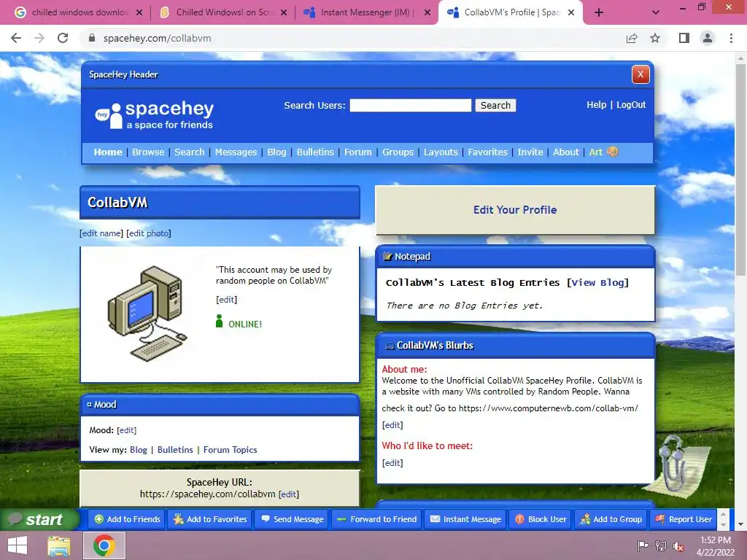
Task: Open the Action Center flag icon
Action: point(643,546)
